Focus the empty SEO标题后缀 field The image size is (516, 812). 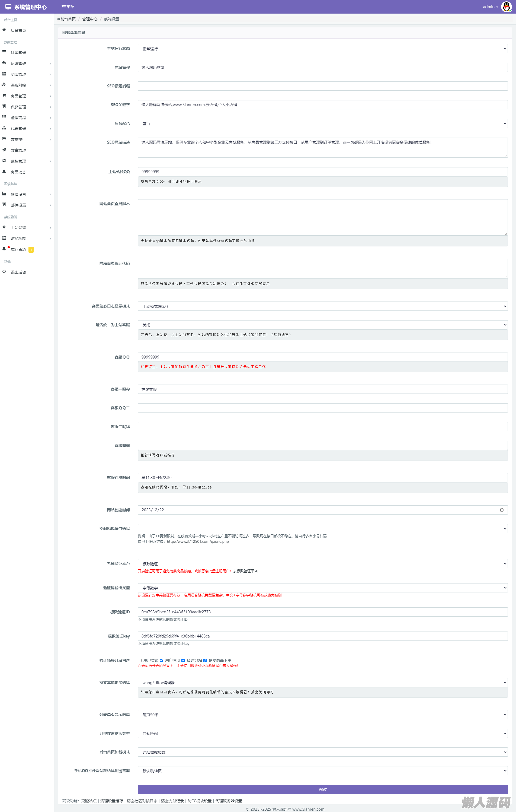click(323, 86)
